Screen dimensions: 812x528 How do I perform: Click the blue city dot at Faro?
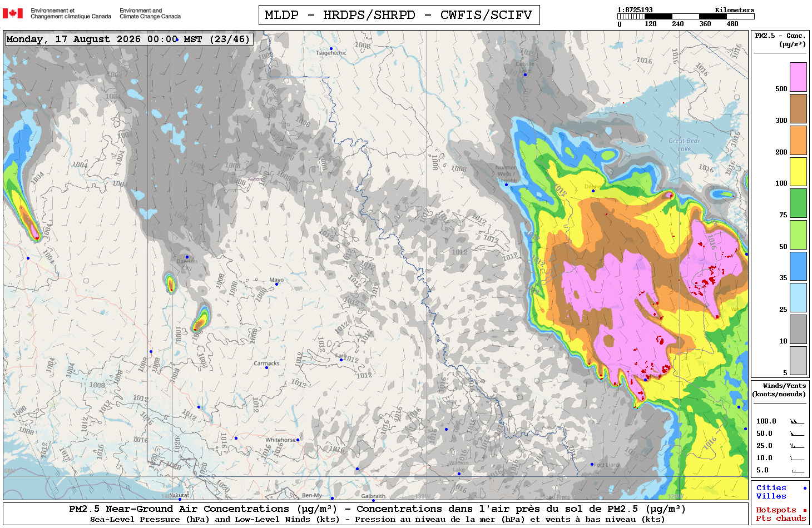coord(341,360)
